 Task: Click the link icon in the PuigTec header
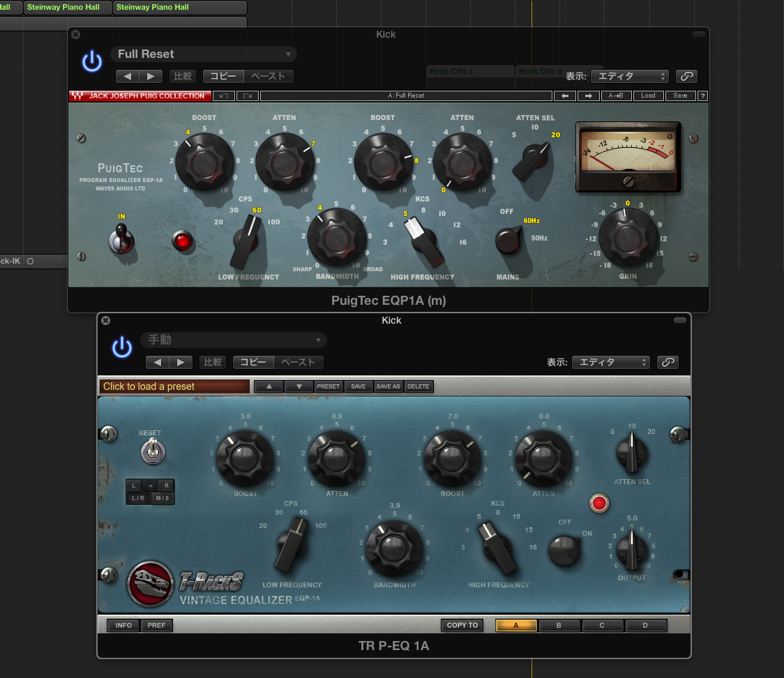pyautogui.click(x=686, y=76)
